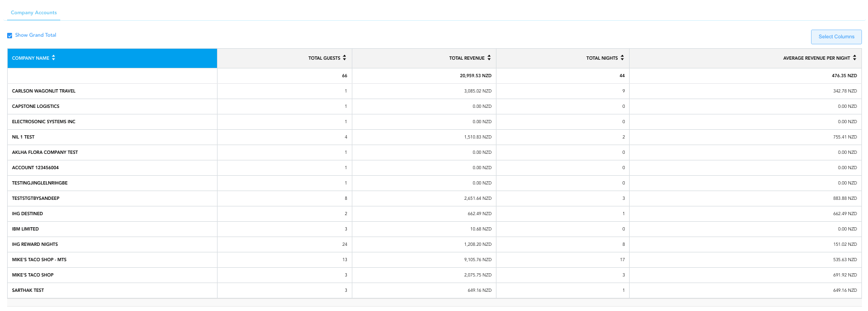
Task: Click the IHG Reward Nights company
Action: click(35, 244)
